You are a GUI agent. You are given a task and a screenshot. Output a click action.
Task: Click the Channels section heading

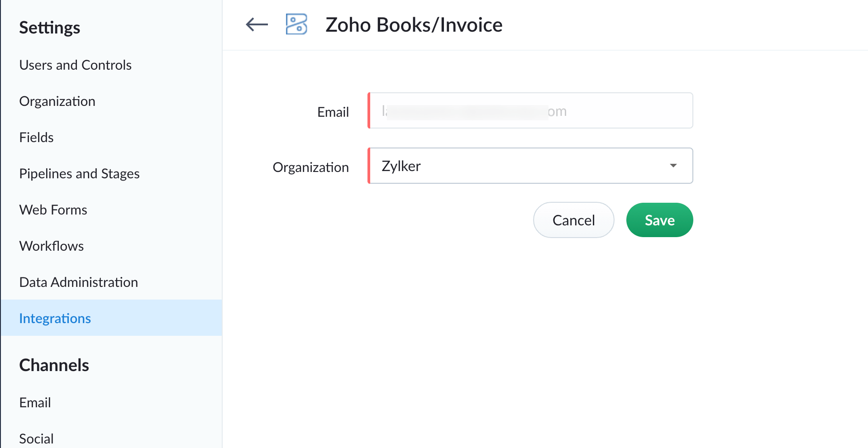[x=54, y=365]
